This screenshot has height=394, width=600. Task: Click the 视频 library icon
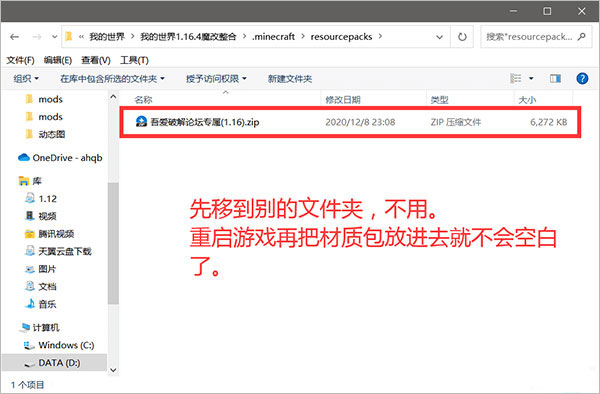pos(30,216)
